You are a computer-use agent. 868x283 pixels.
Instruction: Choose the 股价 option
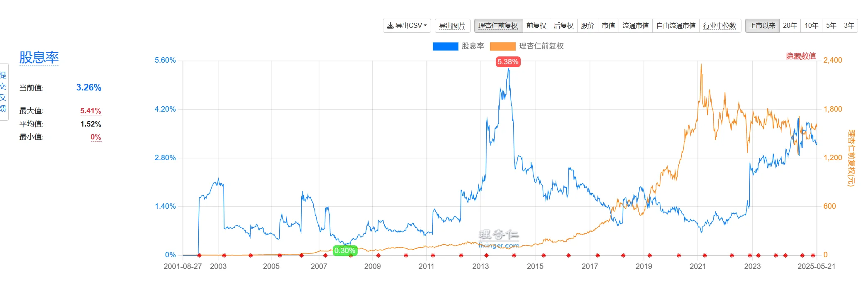pyautogui.click(x=588, y=26)
